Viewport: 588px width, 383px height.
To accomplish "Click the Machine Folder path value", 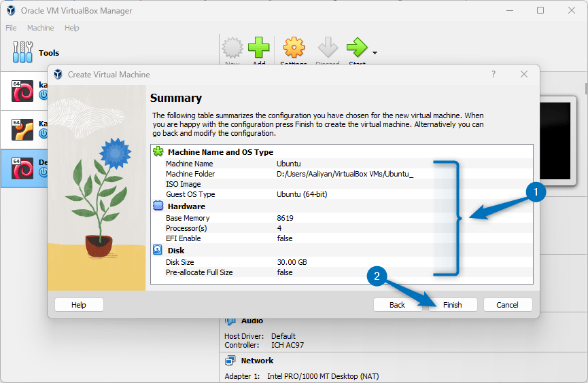I will (345, 174).
